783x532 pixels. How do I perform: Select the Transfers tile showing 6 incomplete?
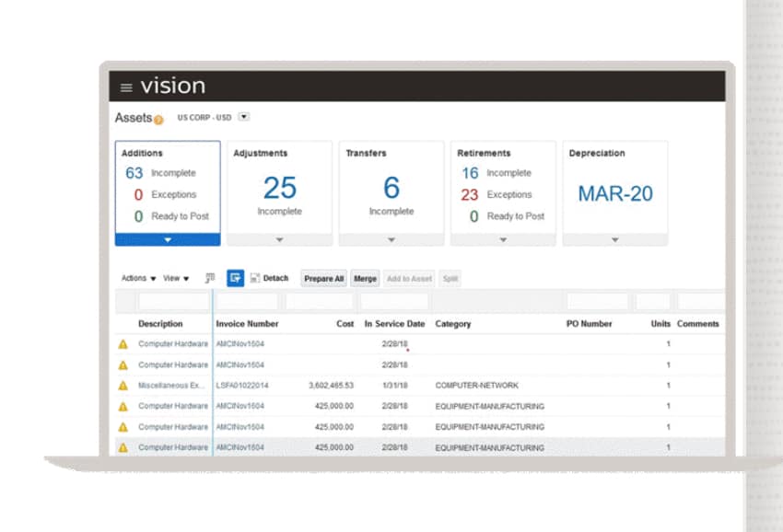pyautogui.click(x=391, y=189)
